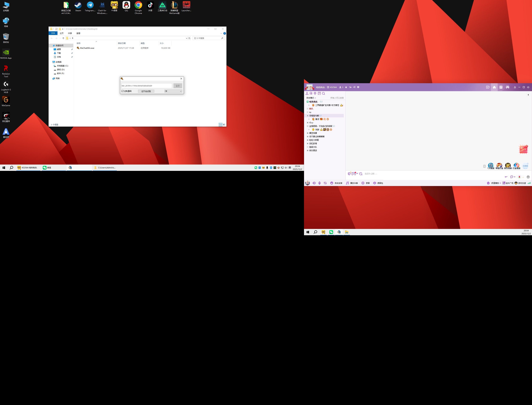Toggle 播放伴奏 accompaniment playback
Image resolution: width=532 pixels, height=405 pixels.
coord(352,183)
